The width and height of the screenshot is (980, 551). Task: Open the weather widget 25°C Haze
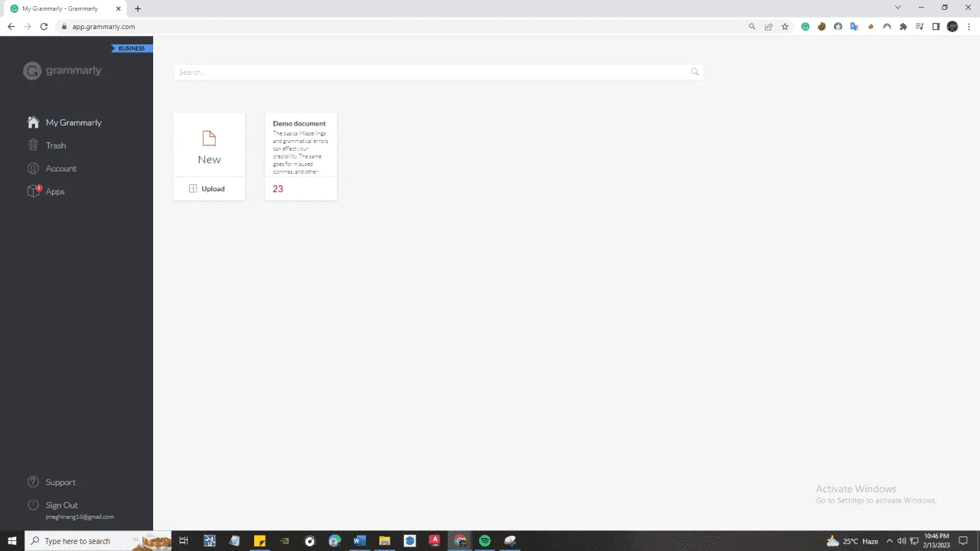[x=852, y=541]
